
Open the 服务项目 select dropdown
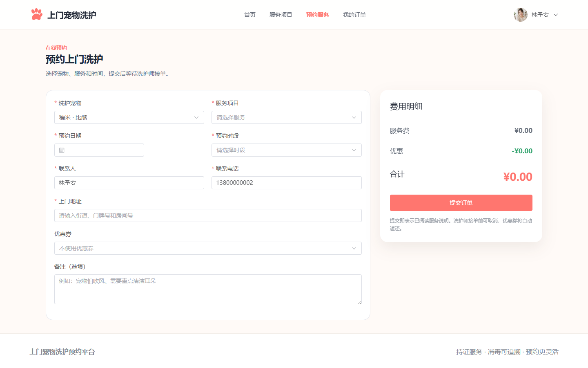click(x=286, y=117)
